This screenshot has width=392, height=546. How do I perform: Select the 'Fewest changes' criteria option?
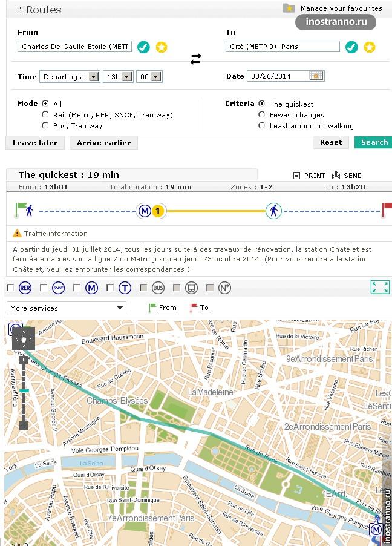pos(262,114)
